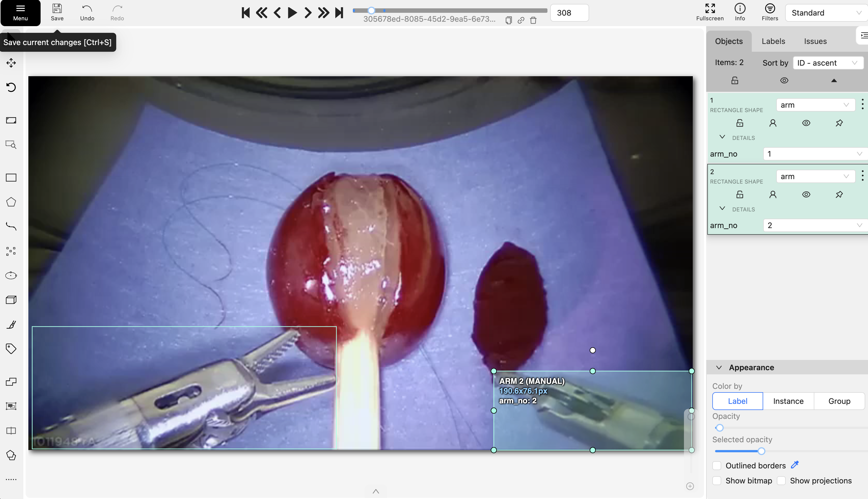This screenshot has height=499, width=868.
Task: Hide object 1 with its eye icon
Action: (806, 123)
